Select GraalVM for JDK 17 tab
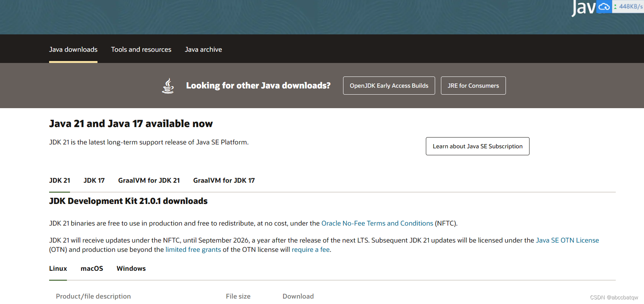 pyautogui.click(x=224, y=180)
